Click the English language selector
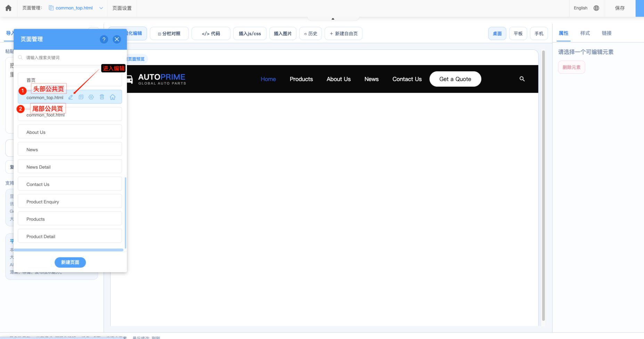This screenshot has width=644, height=339. [x=580, y=8]
